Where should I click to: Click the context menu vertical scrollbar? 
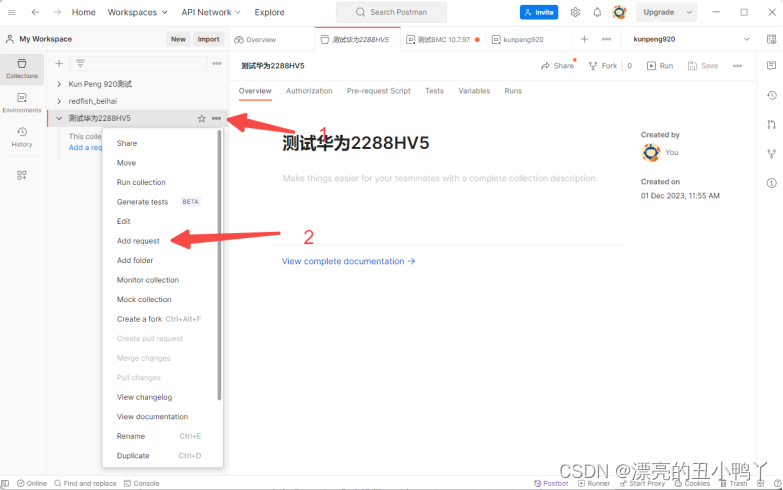[219, 265]
